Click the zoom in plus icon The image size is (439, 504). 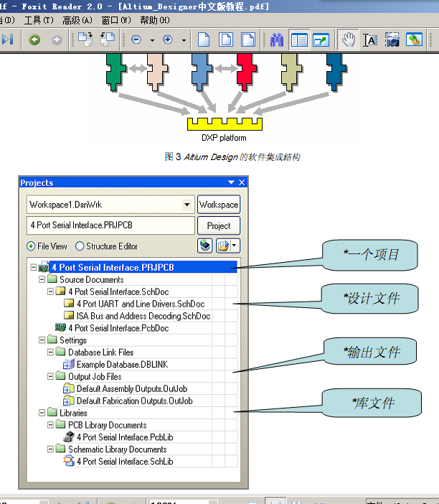coord(168,40)
